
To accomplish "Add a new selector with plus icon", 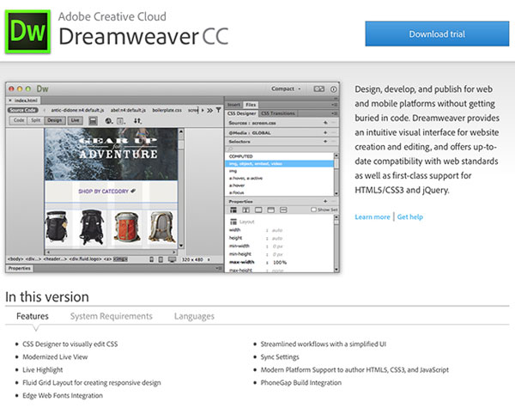I will 324,141.
